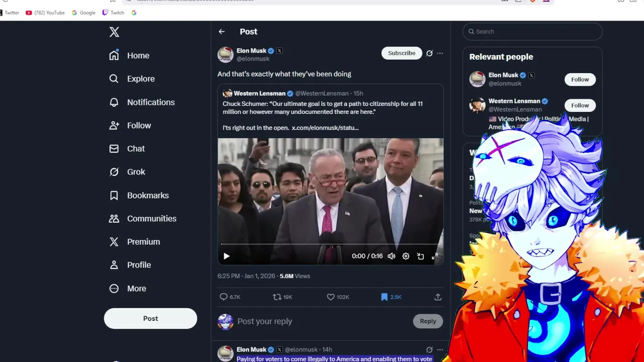This screenshot has height=362, width=644.
Task: Click the Grok icon on the 14h reply
Action: click(429, 350)
